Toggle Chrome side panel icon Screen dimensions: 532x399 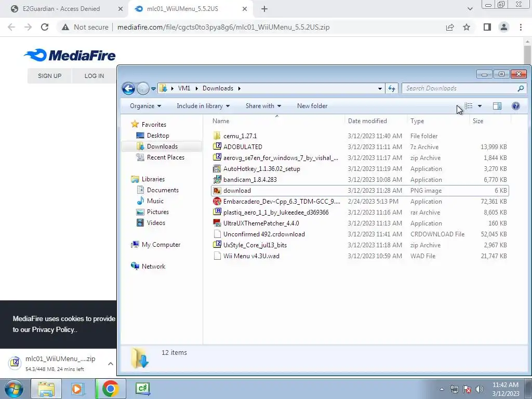tap(487, 27)
